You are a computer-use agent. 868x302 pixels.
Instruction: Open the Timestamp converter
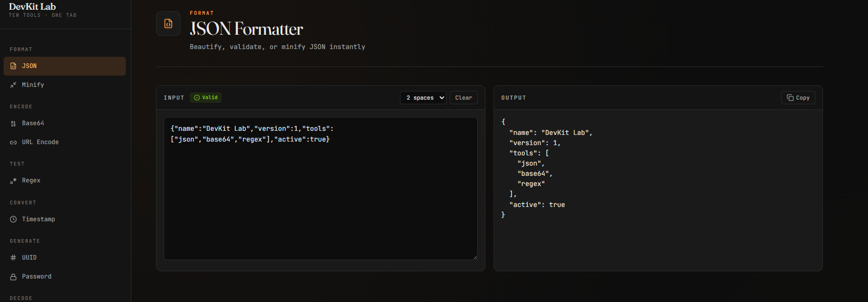point(64,219)
